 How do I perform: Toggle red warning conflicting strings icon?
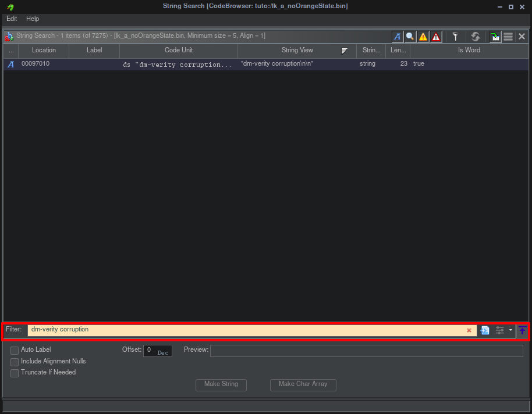[436, 37]
